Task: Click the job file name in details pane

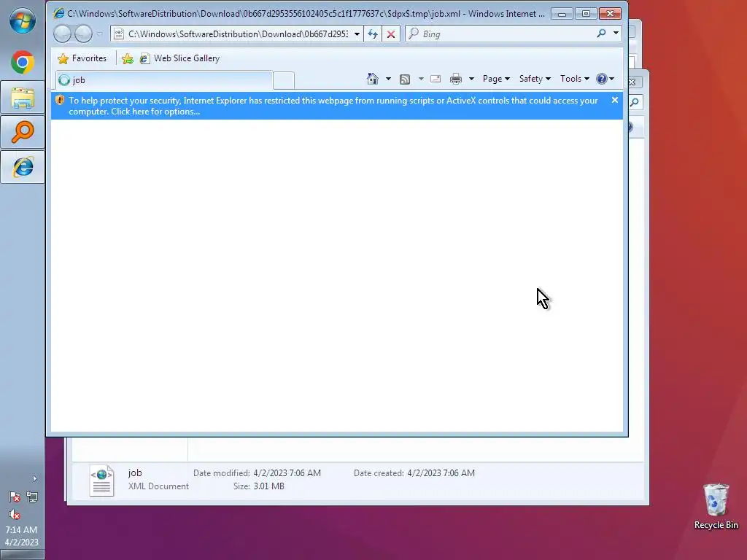Action: tap(135, 472)
